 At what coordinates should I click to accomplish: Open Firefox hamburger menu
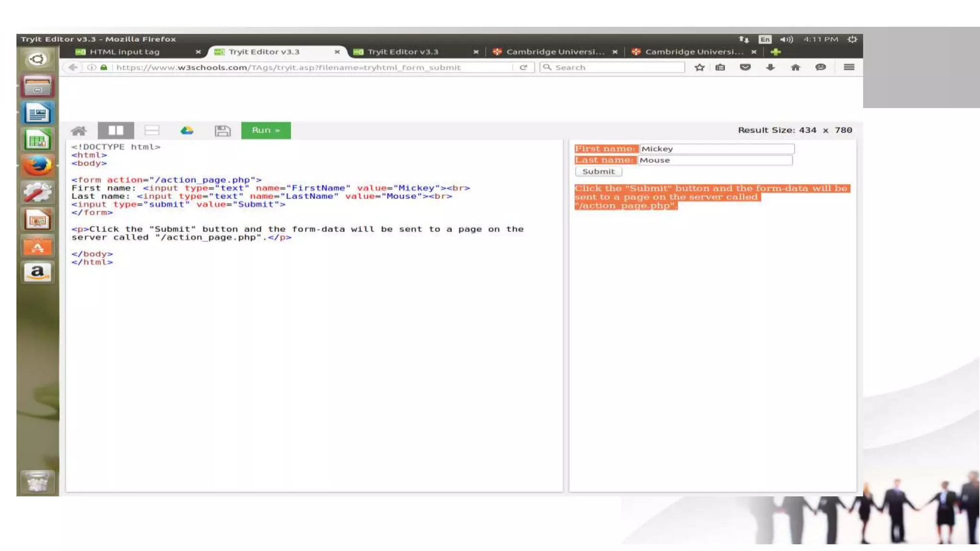(x=849, y=67)
